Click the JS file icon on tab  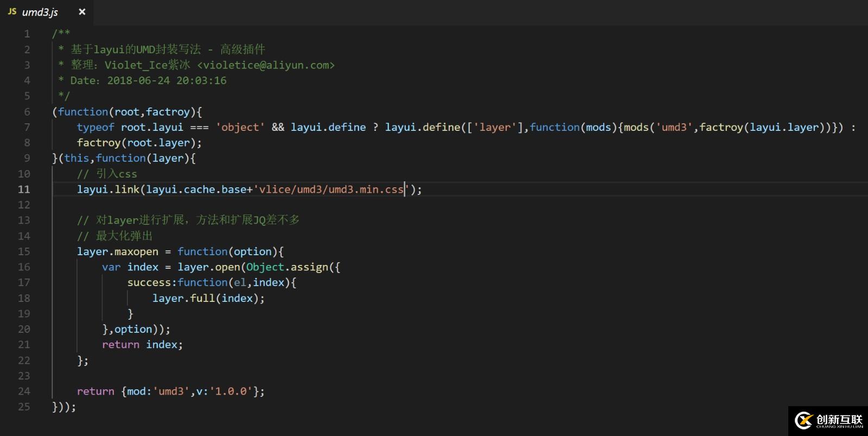[12, 11]
